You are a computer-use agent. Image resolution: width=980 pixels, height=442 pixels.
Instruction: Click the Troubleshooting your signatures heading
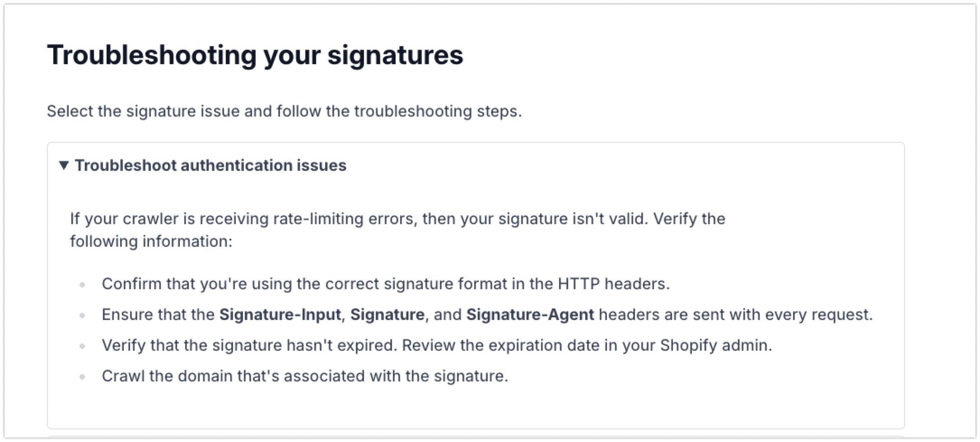coord(255,55)
